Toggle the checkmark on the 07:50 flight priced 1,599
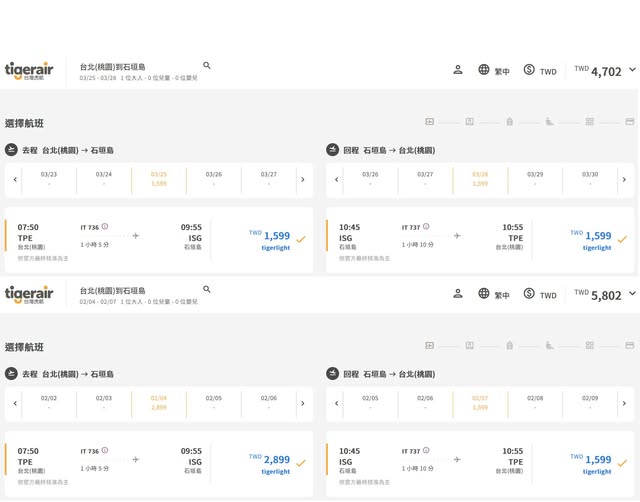This screenshot has width=640, height=502. click(x=301, y=239)
